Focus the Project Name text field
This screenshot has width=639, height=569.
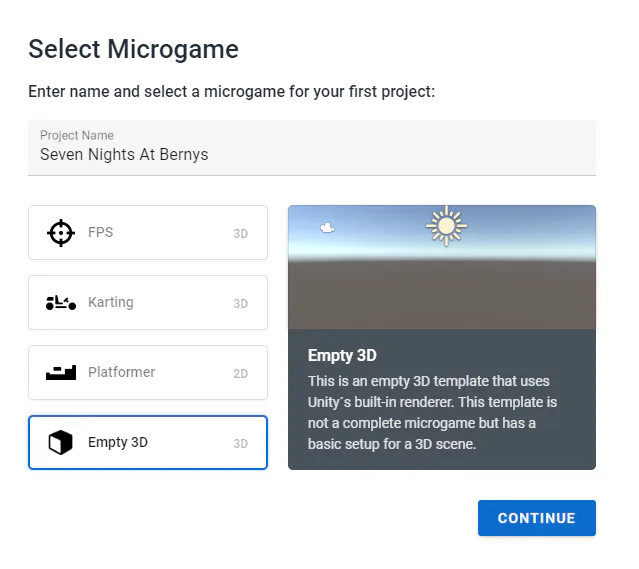point(312,155)
